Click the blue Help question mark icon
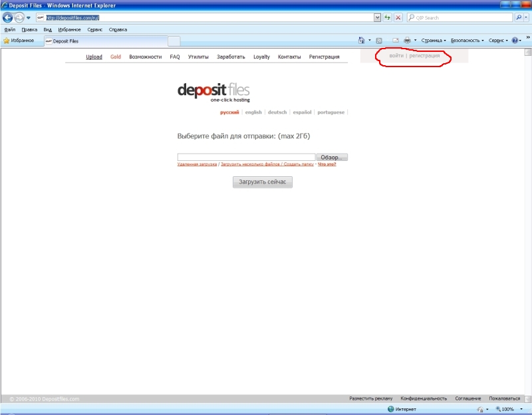 515,41
